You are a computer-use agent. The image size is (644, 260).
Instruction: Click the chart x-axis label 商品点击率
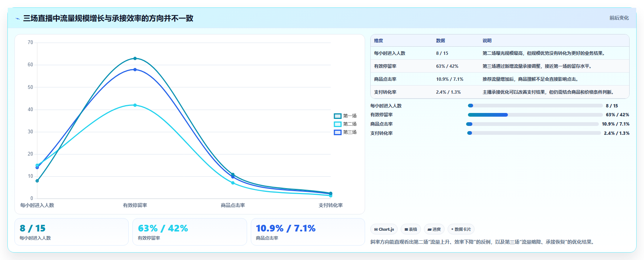click(233, 205)
